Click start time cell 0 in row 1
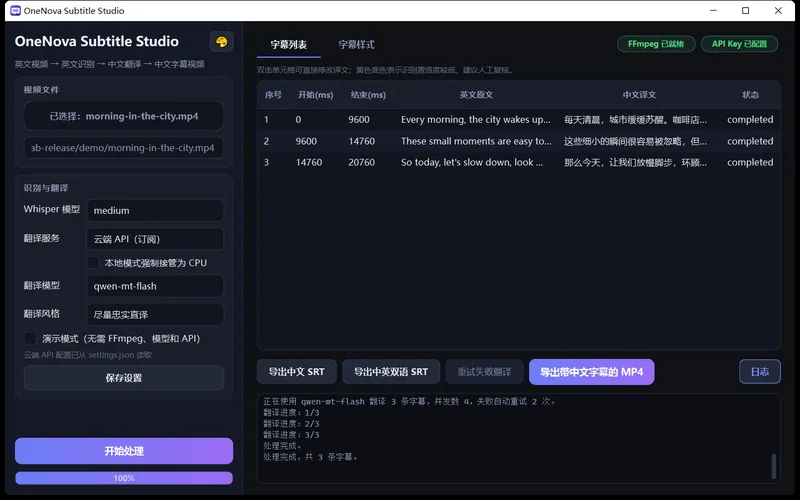The width and height of the screenshot is (800, 500). pyautogui.click(x=315, y=120)
